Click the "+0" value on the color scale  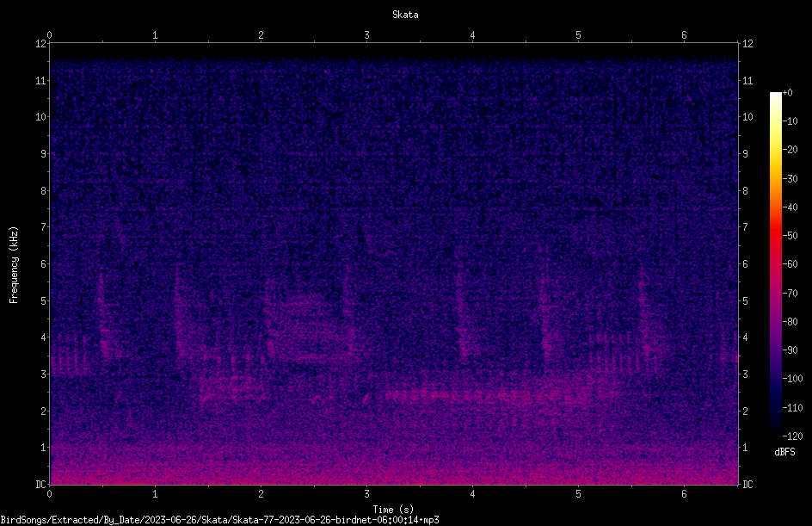[788, 93]
